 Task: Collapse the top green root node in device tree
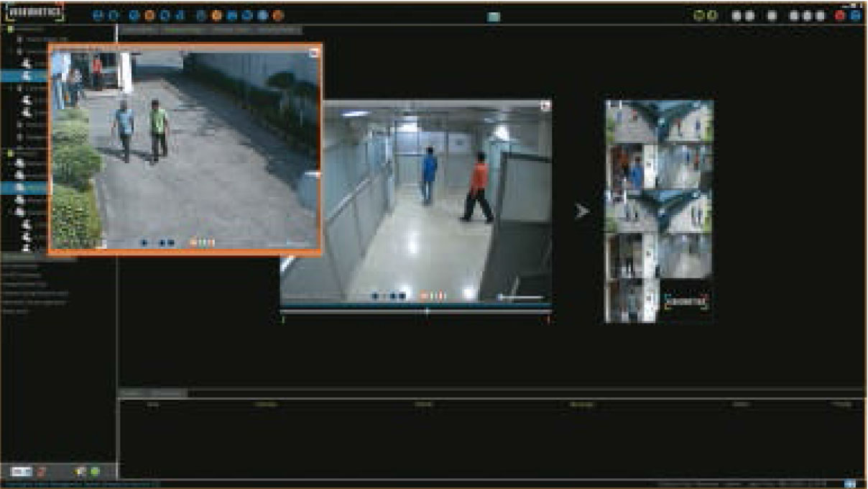[10, 29]
